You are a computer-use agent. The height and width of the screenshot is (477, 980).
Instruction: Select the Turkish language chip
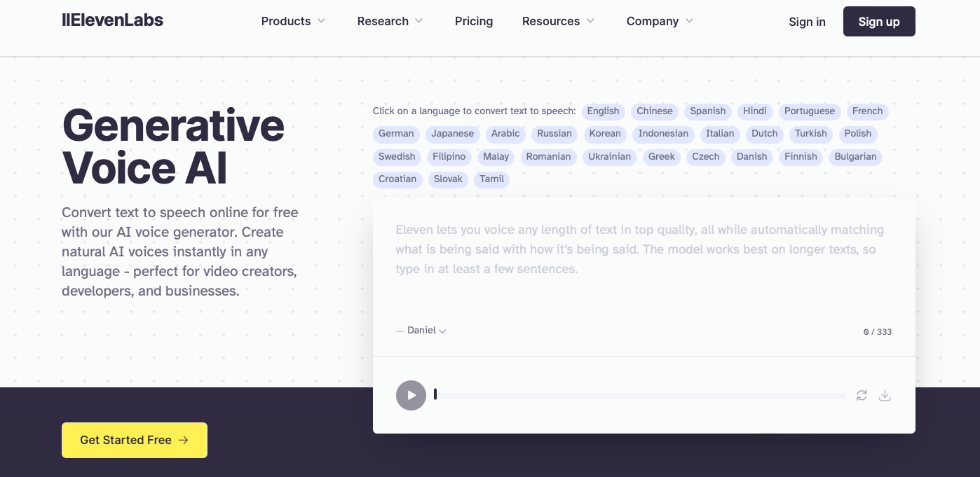click(811, 134)
